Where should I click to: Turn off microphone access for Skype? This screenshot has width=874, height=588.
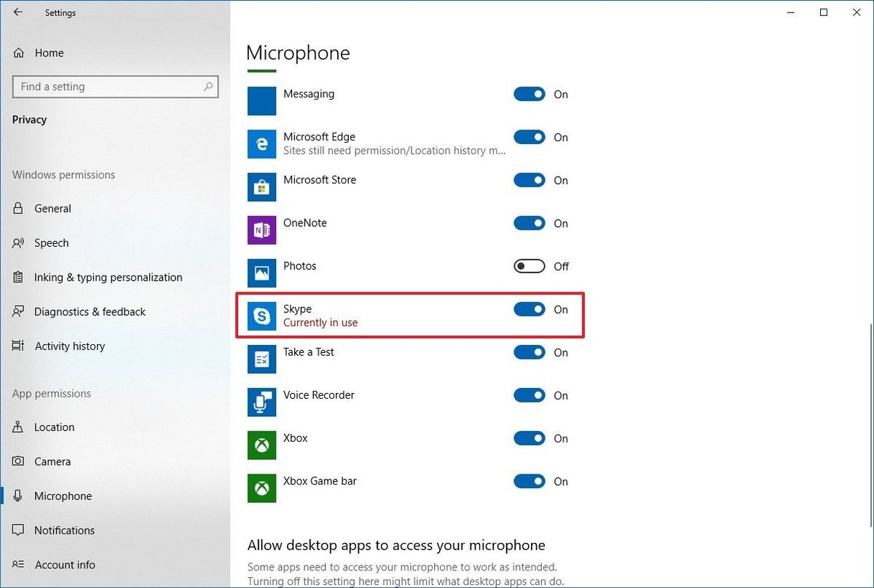(x=529, y=309)
